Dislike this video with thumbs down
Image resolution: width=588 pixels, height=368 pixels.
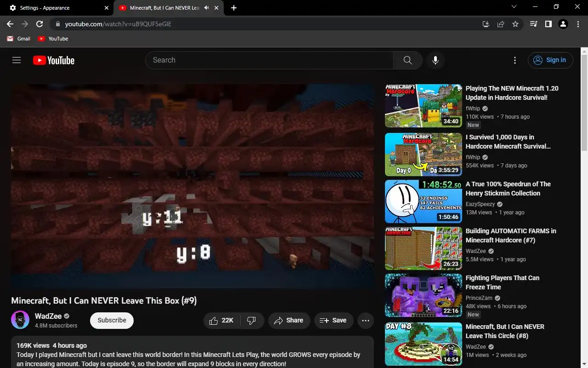tap(252, 321)
